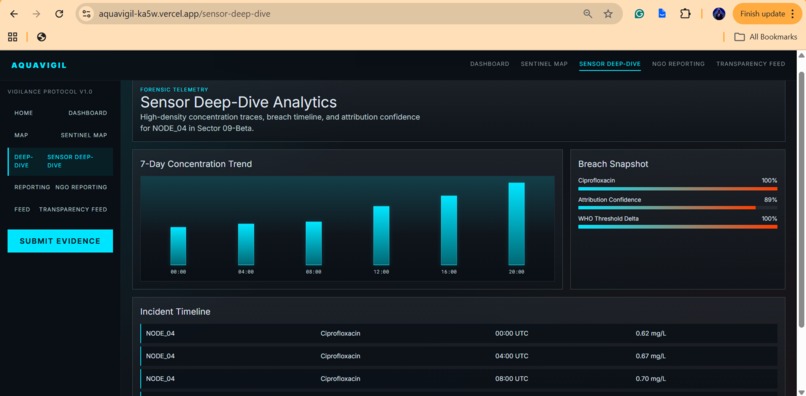
Task: Select the 08:00 UTC timeline row
Action: [x=459, y=379]
